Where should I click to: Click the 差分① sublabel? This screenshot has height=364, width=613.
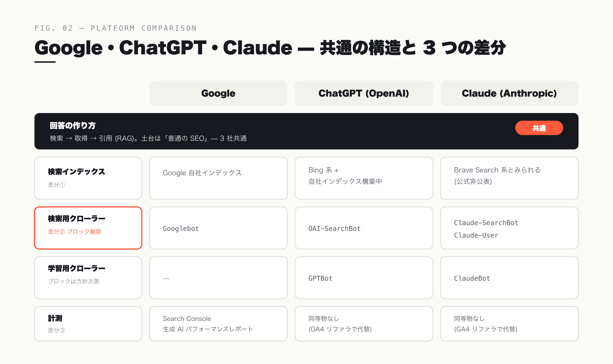click(57, 185)
